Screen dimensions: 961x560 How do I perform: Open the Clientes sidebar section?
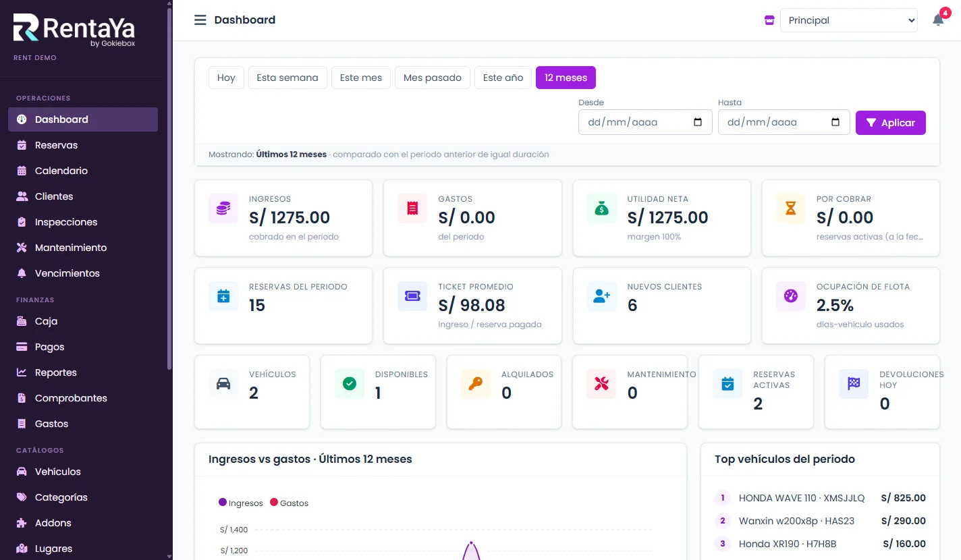click(83, 196)
